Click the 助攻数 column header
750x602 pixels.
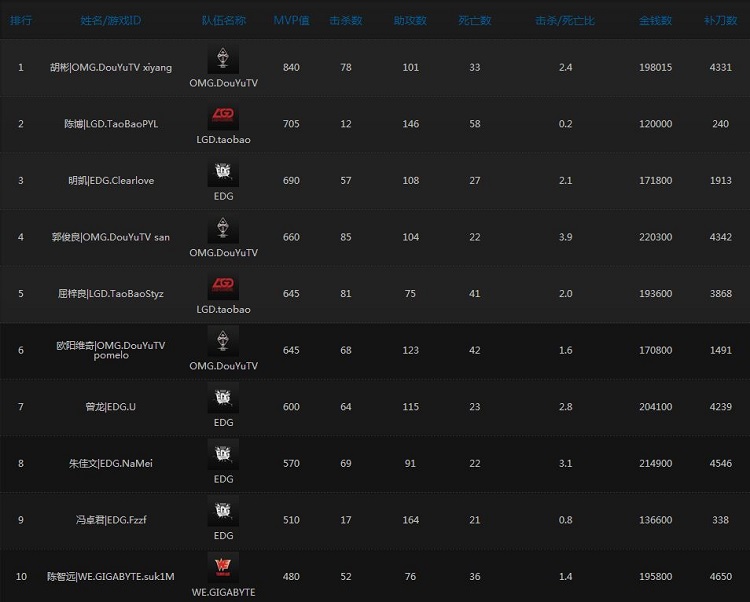(x=410, y=20)
